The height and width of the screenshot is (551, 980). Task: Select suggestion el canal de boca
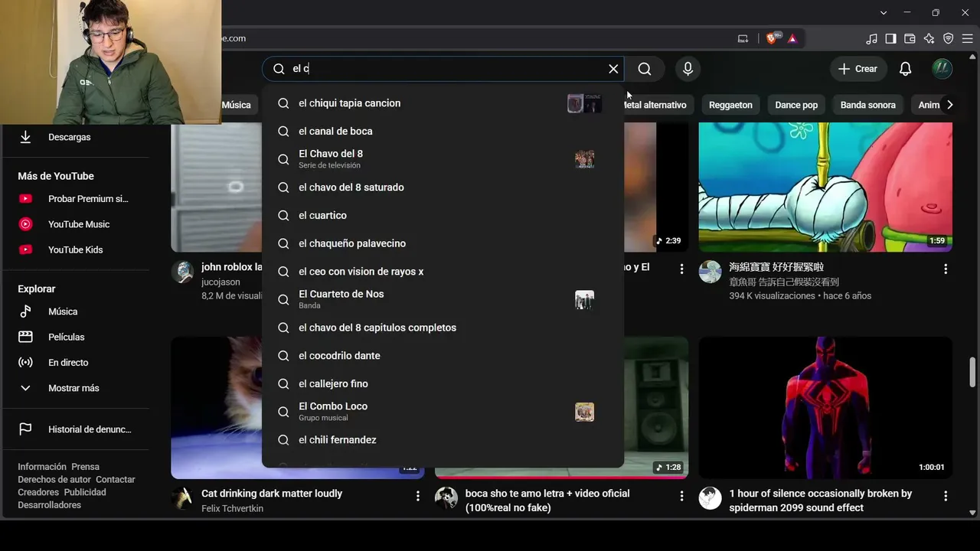pyautogui.click(x=443, y=131)
